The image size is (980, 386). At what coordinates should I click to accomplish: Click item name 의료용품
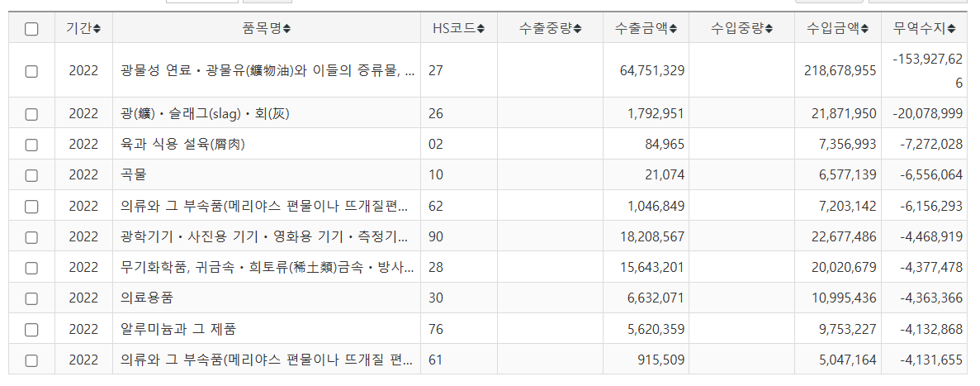pyautogui.click(x=145, y=298)
